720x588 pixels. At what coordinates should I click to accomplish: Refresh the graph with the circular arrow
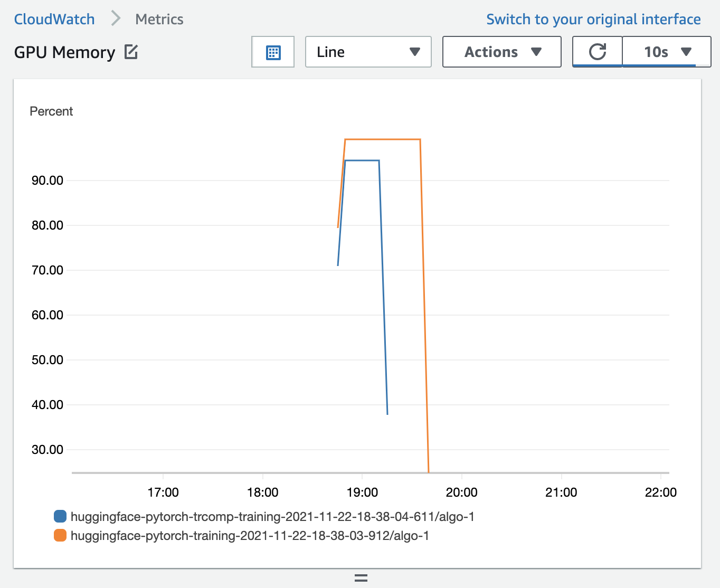[x=598, y=52]
